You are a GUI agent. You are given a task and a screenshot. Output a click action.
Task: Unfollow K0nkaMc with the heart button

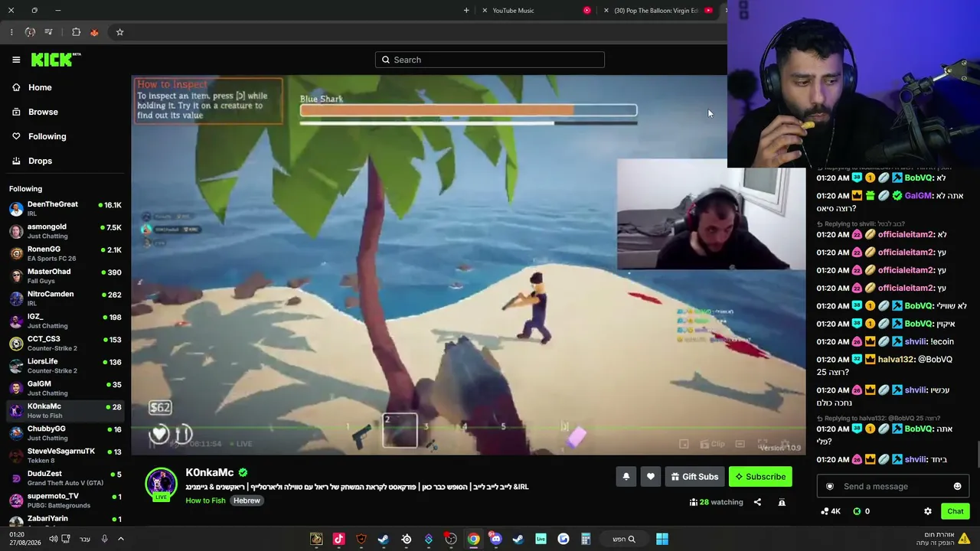(650, 477)
